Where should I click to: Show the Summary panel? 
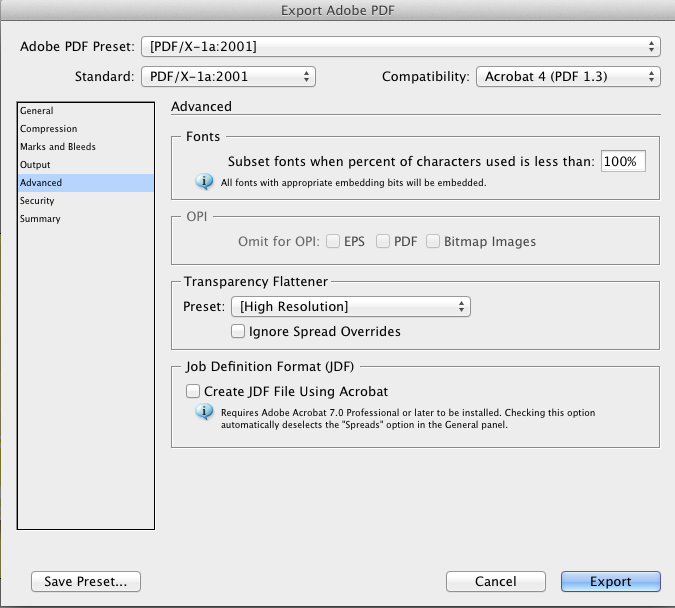point(86,219)
